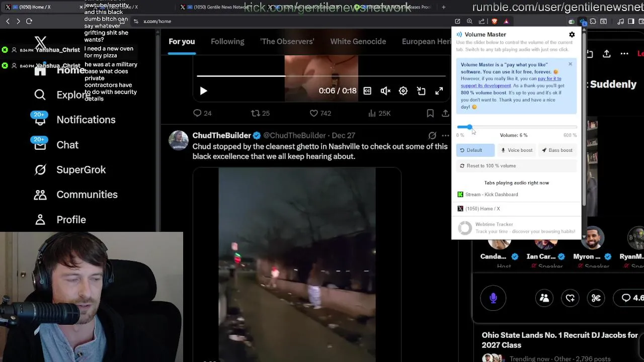Enable Voice boost mode
The width and height of the screenshot is (644, 362).
click(x=516, y=150)
